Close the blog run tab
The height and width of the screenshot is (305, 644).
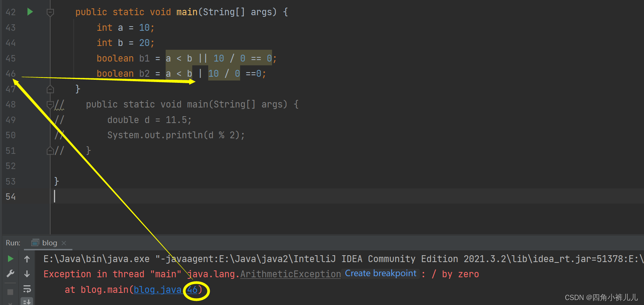(64, 243)
